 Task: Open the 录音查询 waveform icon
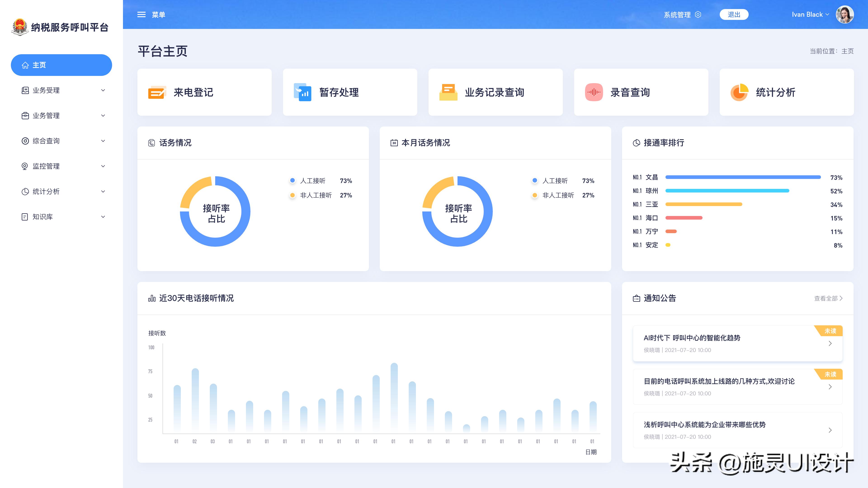pos(594,92)
